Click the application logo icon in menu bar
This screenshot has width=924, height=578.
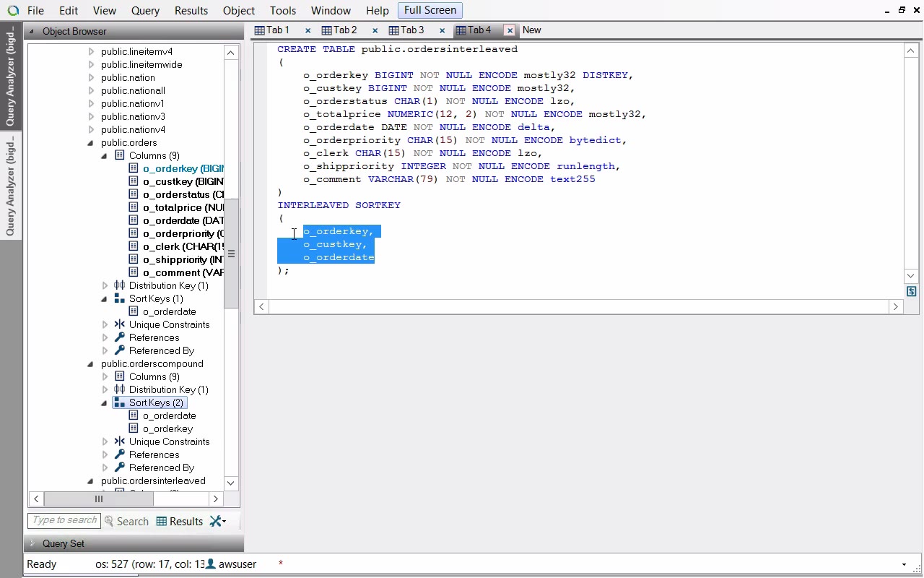pyautogui.click(x=13, y=11)
